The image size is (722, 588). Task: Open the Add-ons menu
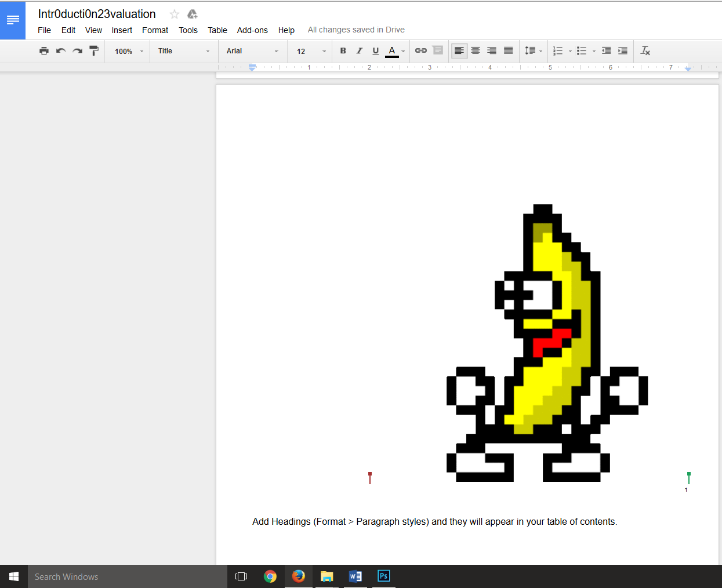coord(252,30)
